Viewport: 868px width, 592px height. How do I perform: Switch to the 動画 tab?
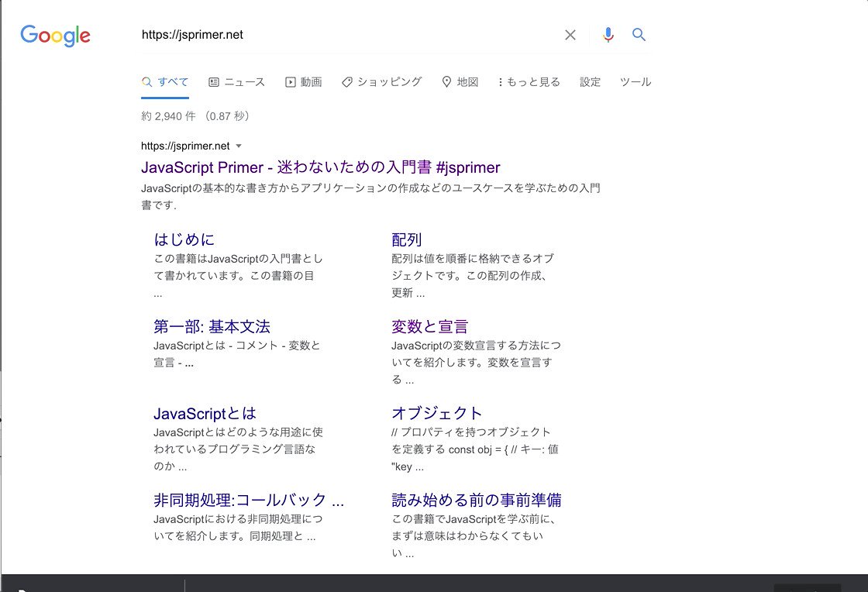pos(303,82)
